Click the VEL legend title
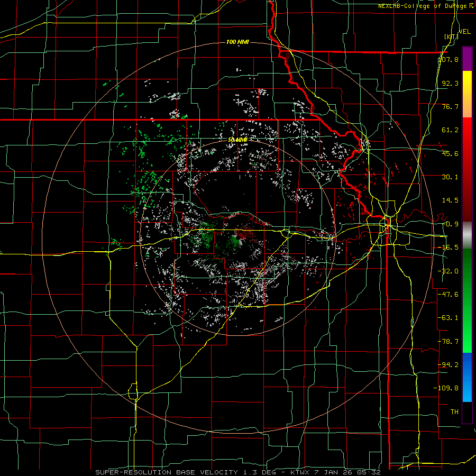 tap(465, 32)
